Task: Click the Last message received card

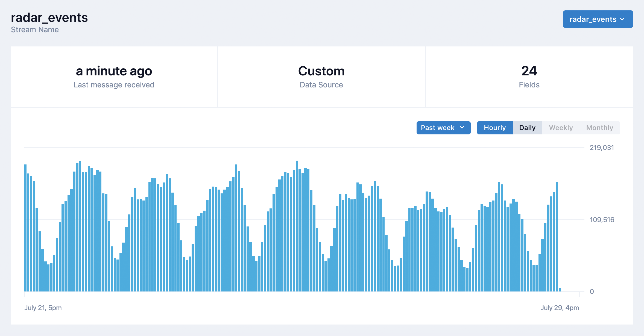Action: point(114,77)
